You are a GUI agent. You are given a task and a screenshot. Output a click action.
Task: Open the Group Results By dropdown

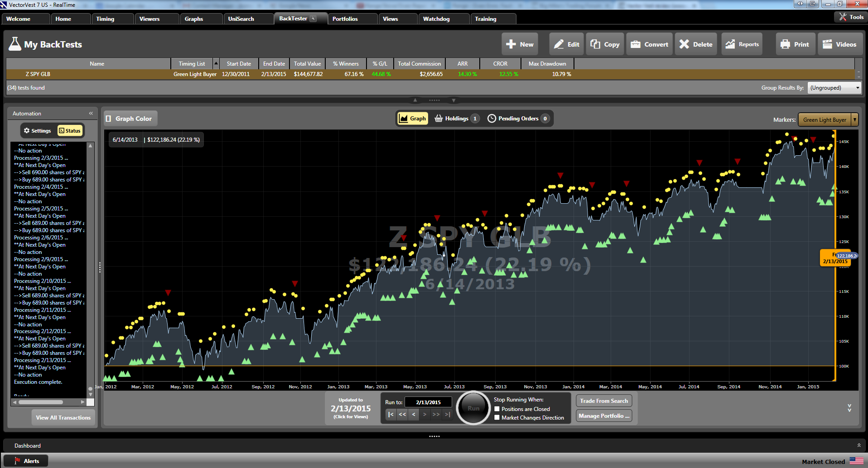(834, 88)
